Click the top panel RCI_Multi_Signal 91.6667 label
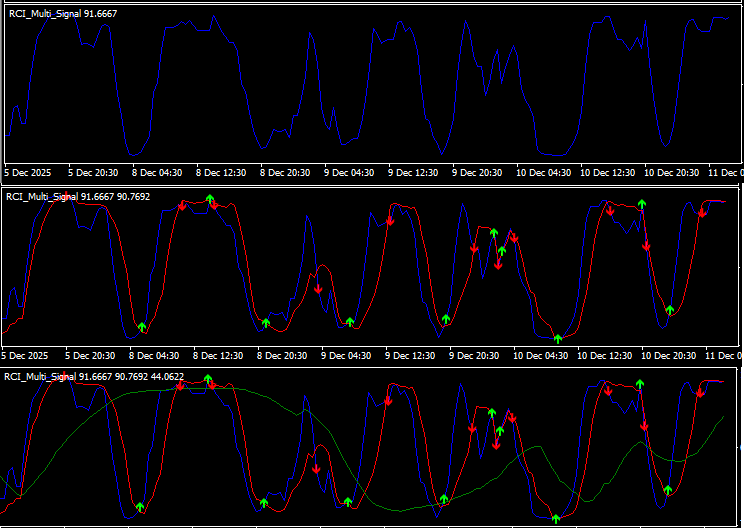Screen dimensions: 744x530 (61, 14)
